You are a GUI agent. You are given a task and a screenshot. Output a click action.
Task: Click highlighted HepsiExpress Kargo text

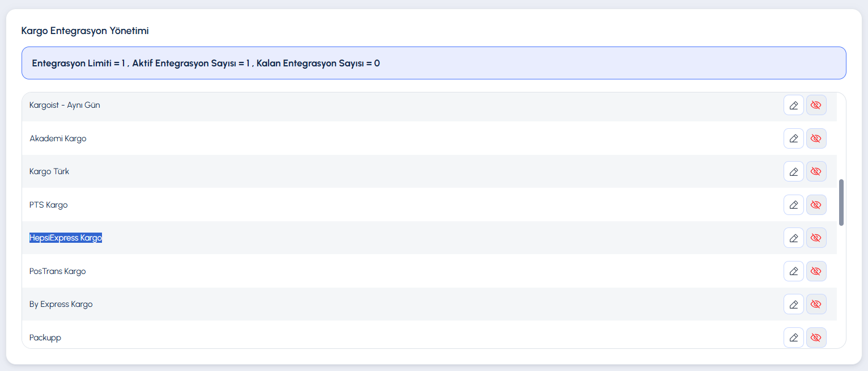click(66, 238)
